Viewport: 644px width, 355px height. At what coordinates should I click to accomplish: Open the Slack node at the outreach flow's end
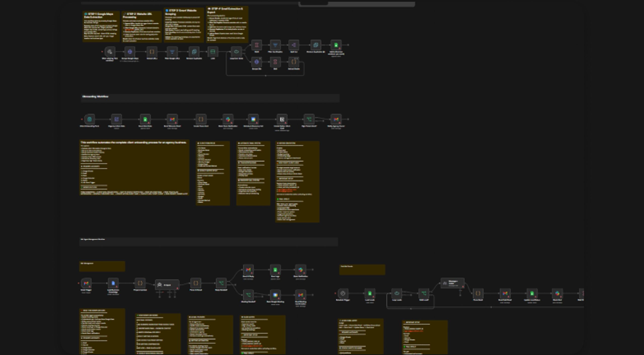(557, 293)
